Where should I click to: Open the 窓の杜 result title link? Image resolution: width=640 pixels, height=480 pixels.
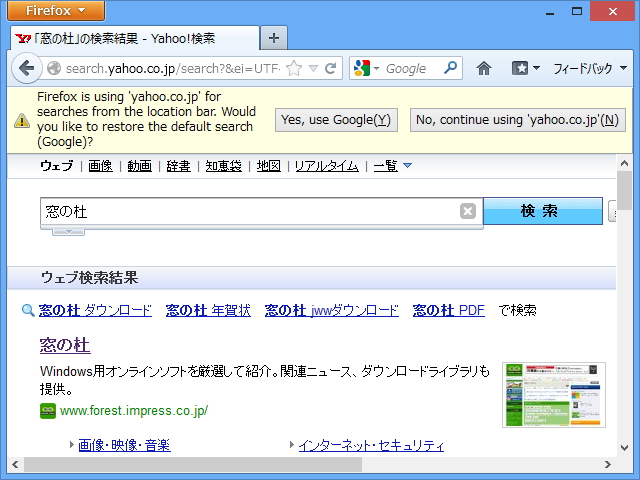pos(65,345)
